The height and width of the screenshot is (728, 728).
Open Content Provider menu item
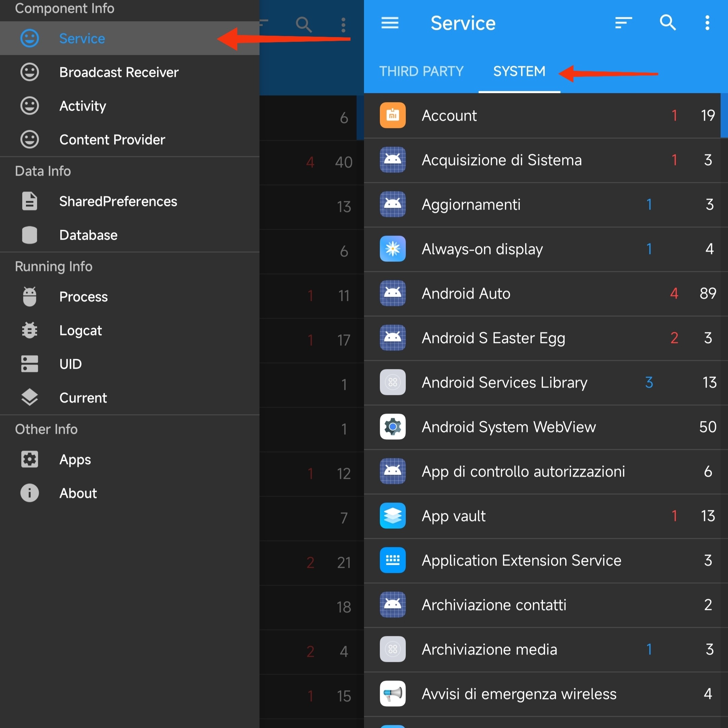click(112, 140)
